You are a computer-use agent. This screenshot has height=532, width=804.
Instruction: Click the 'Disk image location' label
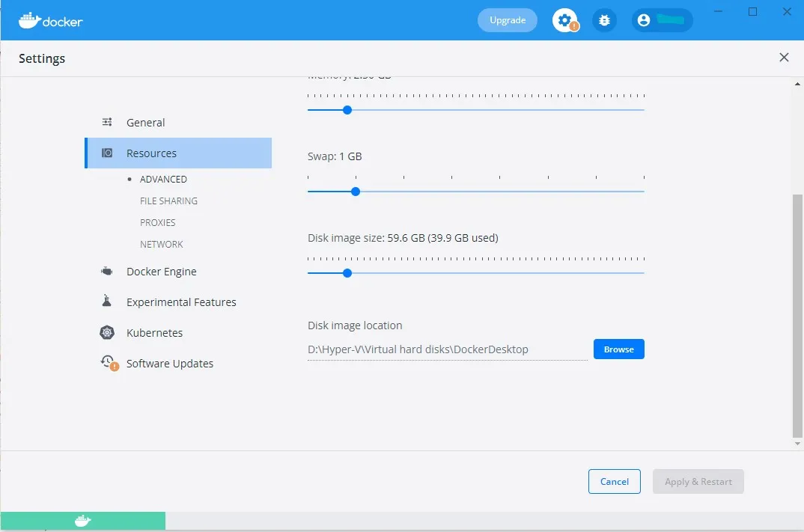point(355,325)
